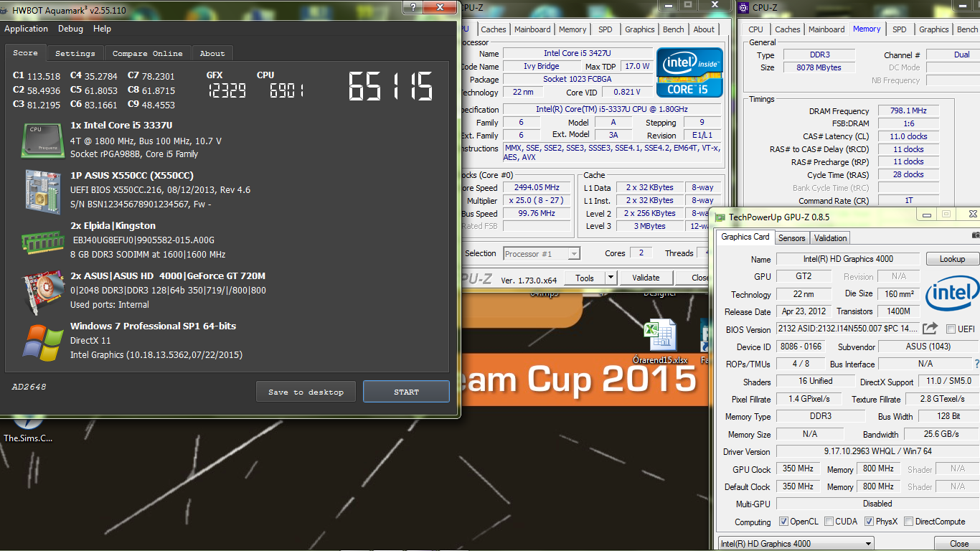The height and width of the screenshot is (551, 980).
Task: Click the Code Name value Ivy Bridge
Action: 541,66
